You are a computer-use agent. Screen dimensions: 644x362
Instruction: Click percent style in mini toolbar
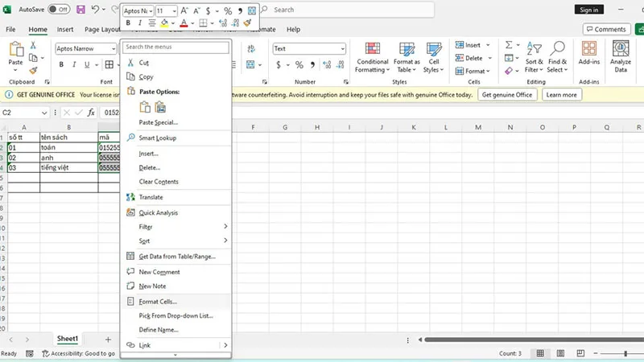[228, 10]
